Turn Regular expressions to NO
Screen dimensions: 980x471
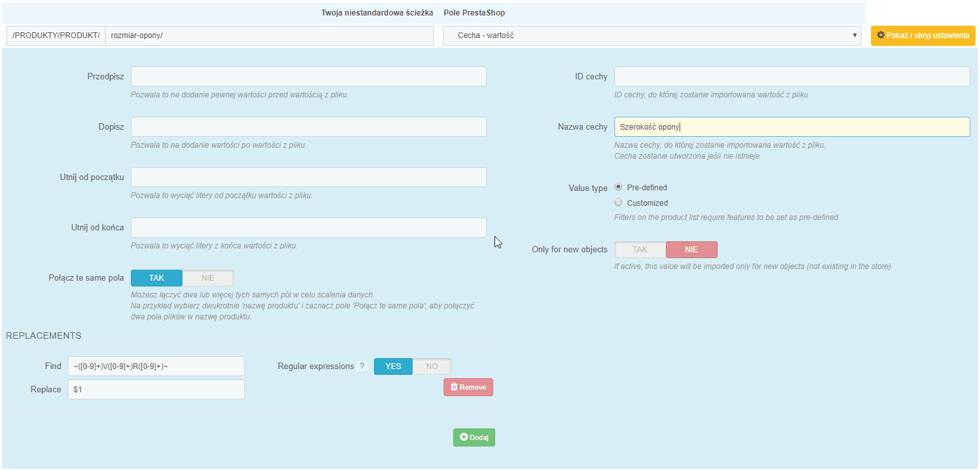coord(431,366)
